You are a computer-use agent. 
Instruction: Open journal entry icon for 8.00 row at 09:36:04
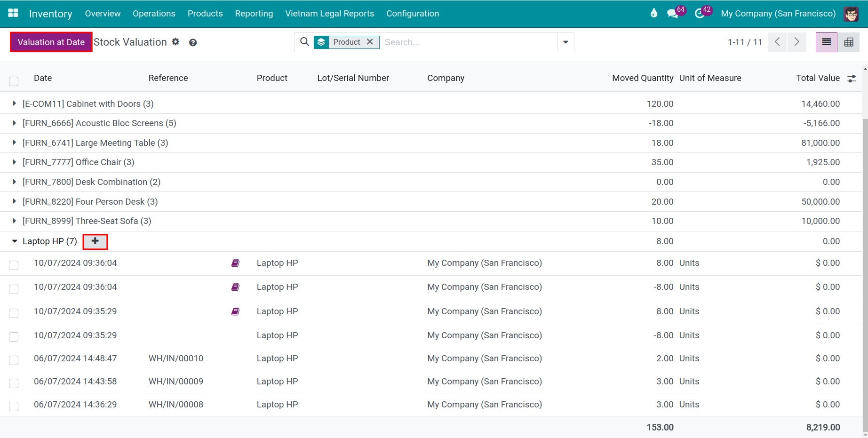pos(235,263)
